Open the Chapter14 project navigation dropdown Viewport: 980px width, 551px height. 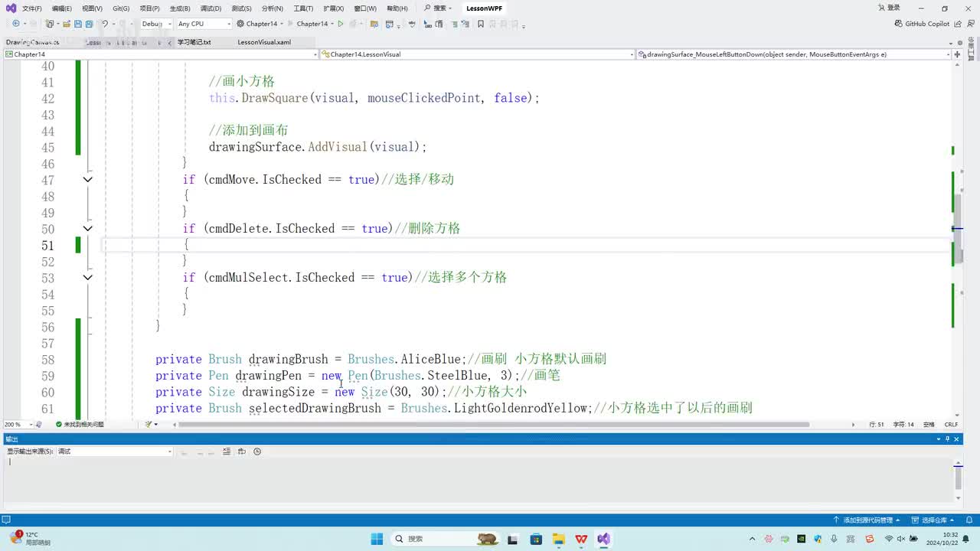pos(161,54)
